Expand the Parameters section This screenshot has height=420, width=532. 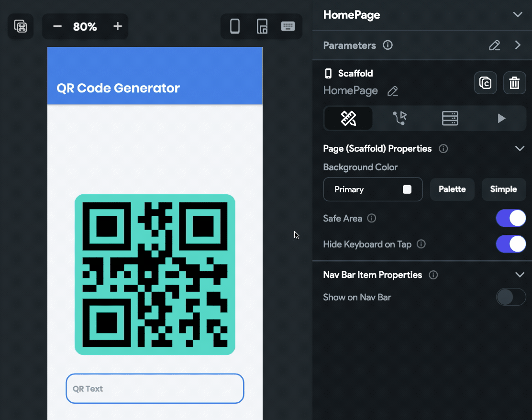click(x=518, y=45)
